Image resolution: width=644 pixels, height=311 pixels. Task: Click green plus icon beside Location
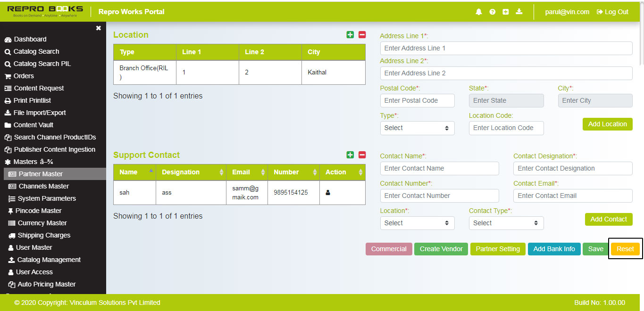tap(350, 35)
